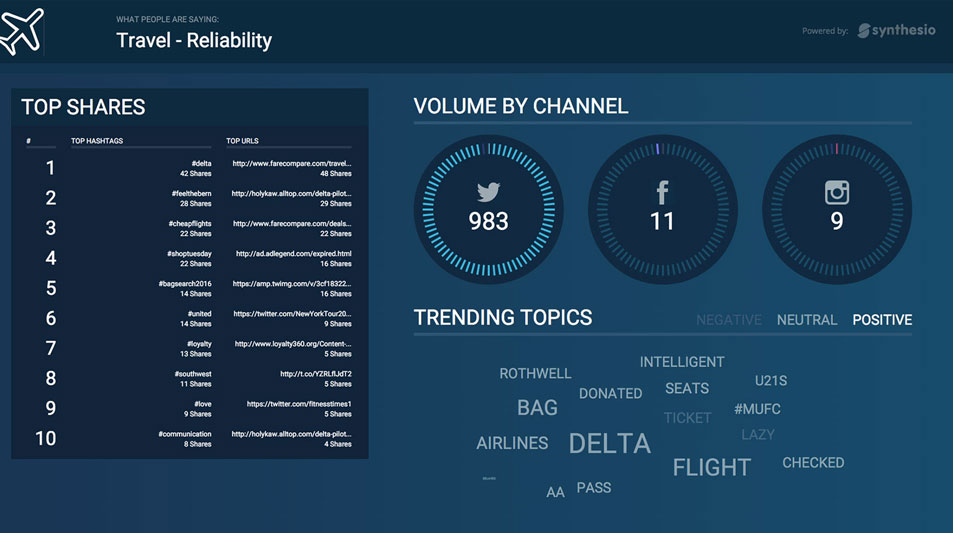This screenshot has width=953, height=533.
Task: Click the Travel - Reliability dashboard title
Action: (194, 41)
